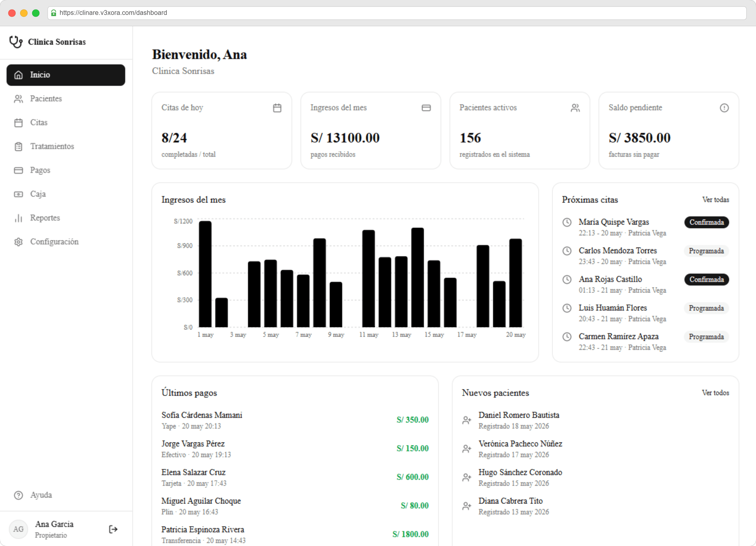Click the 156 active patients value

coord(470,138)
